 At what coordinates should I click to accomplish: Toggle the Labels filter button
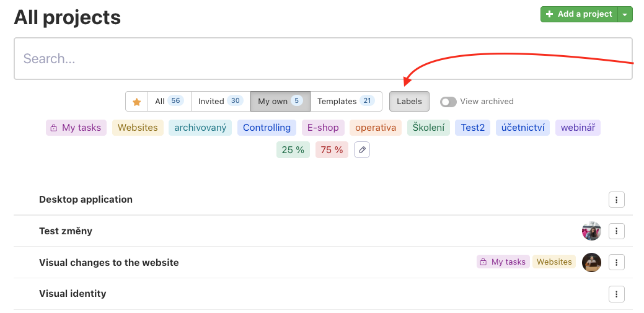click(409, 102)
